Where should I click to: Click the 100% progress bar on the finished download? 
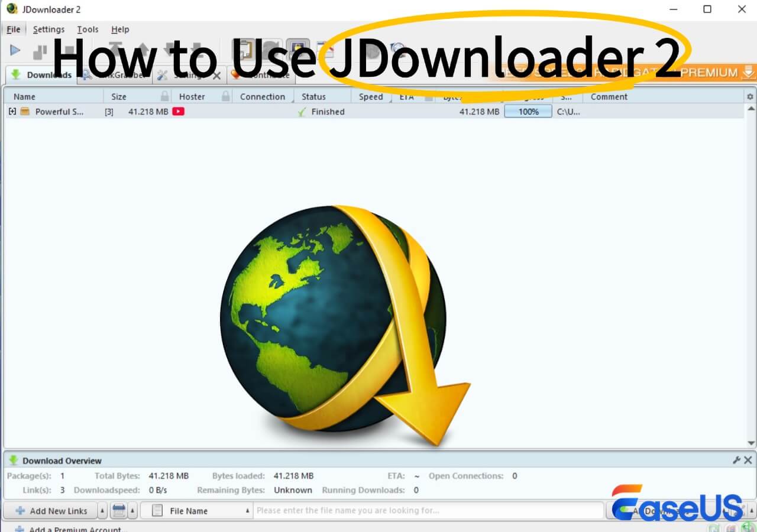pyautogui.click(x=528, y=111)
